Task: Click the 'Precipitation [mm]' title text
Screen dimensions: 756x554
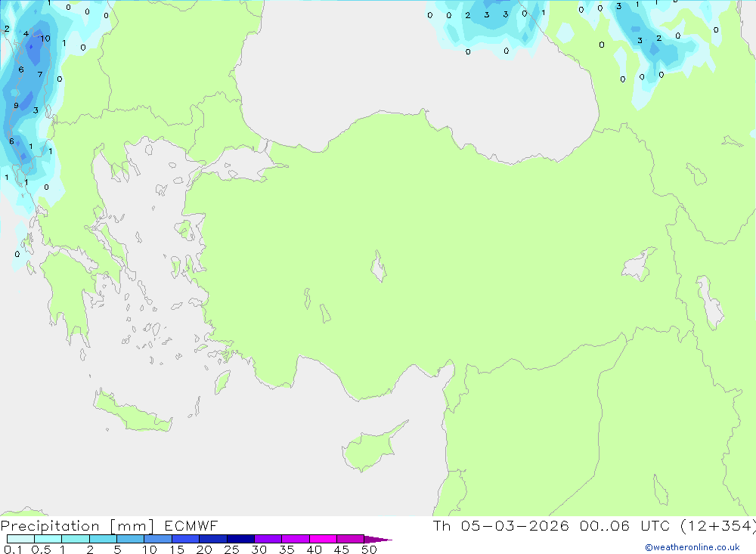Action: [77, 526]
